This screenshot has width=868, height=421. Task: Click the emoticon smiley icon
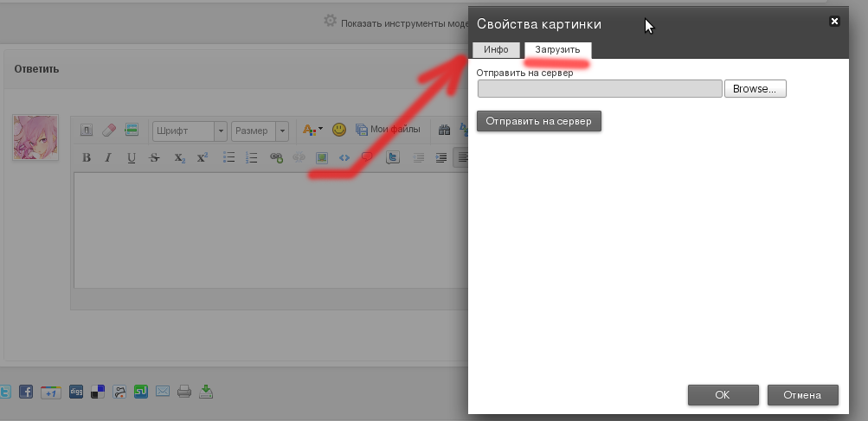tap(339, 130)
